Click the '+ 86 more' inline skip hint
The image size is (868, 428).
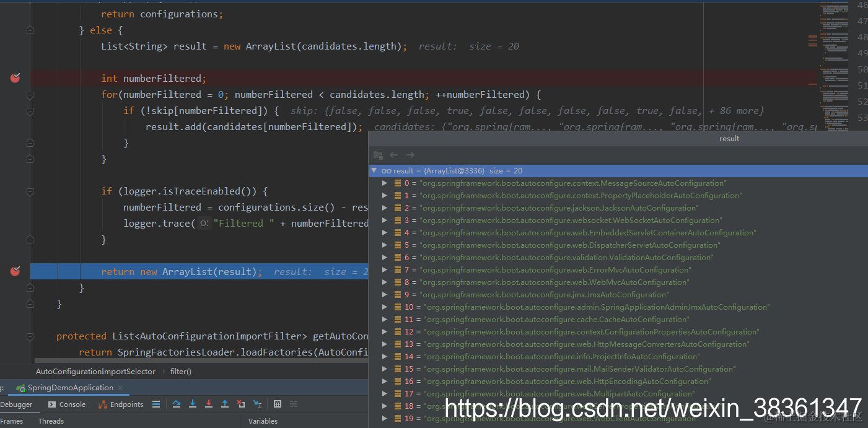click(736, 111)
